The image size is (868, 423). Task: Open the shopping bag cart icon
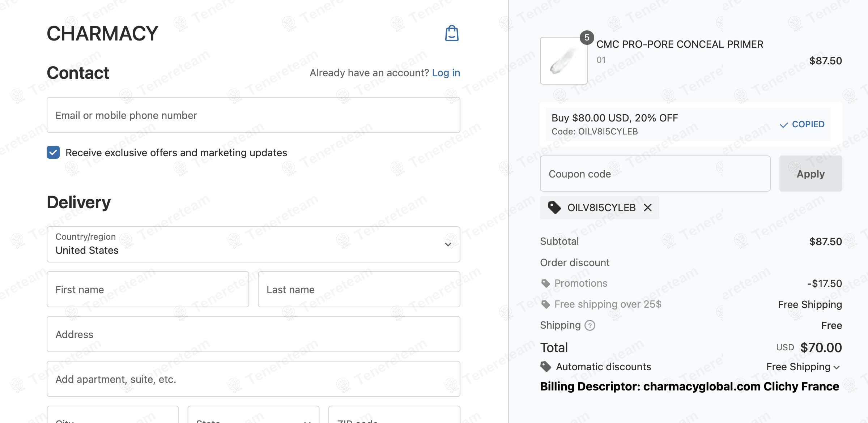click(x=452, y=33)
